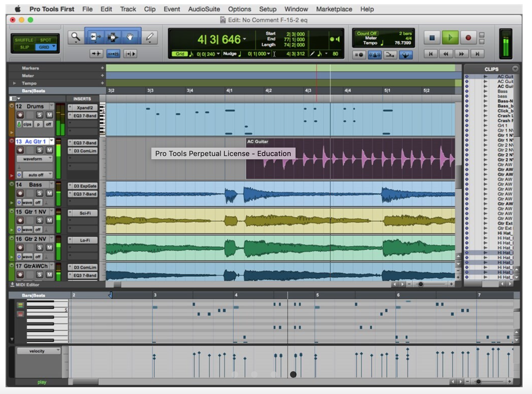Viewport: 532px width, 394px height.
Task: Toggle Link Timeline and Edit Selection
Action: click(x=113, y=54)
